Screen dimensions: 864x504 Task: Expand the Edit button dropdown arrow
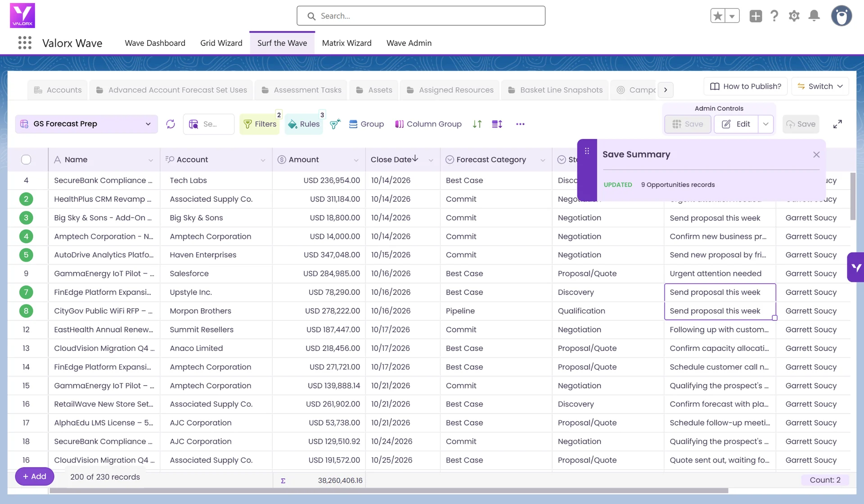click(765, 124)
